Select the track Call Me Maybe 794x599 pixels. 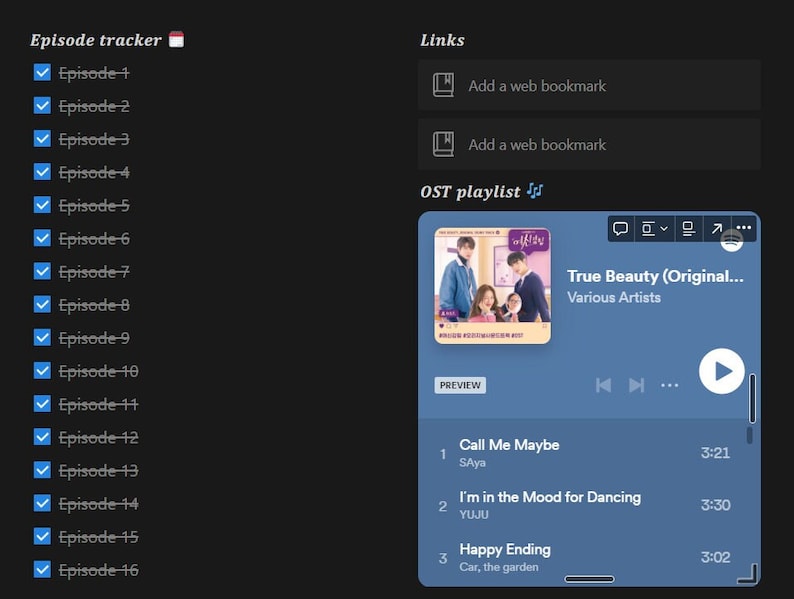click(509, 445)
